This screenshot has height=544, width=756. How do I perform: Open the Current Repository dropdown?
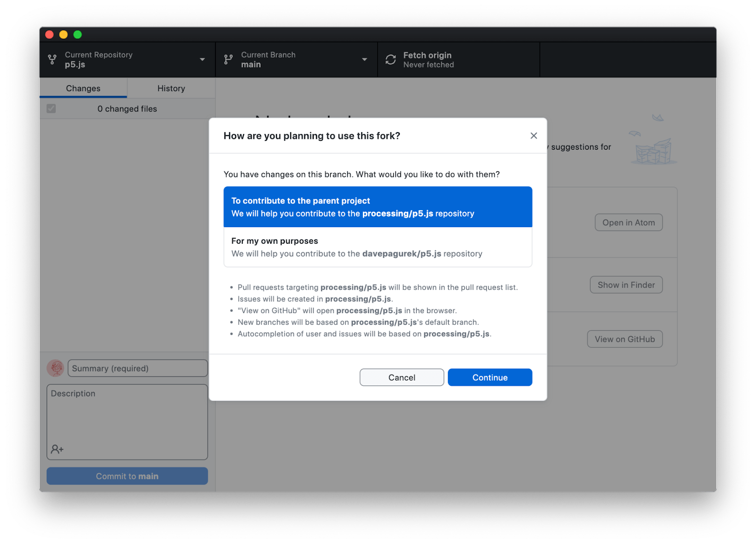(202, 59)
